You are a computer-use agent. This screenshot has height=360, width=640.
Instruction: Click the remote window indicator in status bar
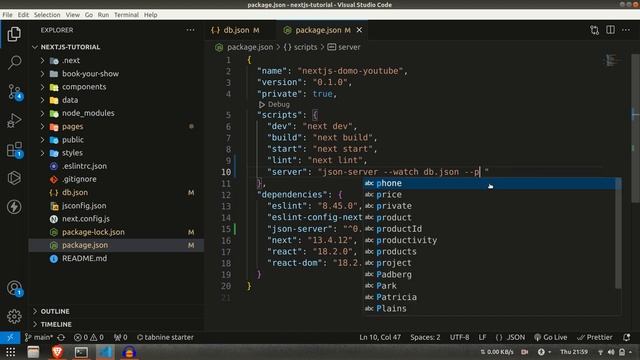pos(10,338)
